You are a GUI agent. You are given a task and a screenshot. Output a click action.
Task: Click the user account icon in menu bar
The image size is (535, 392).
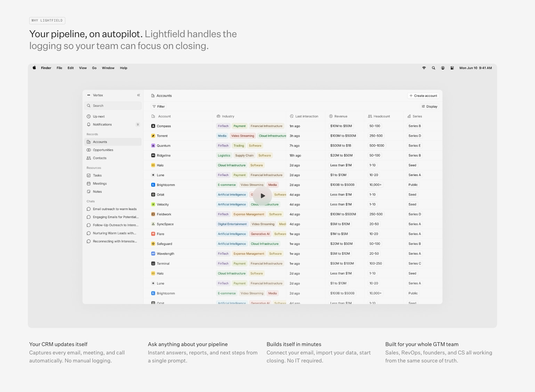point(443,68)
